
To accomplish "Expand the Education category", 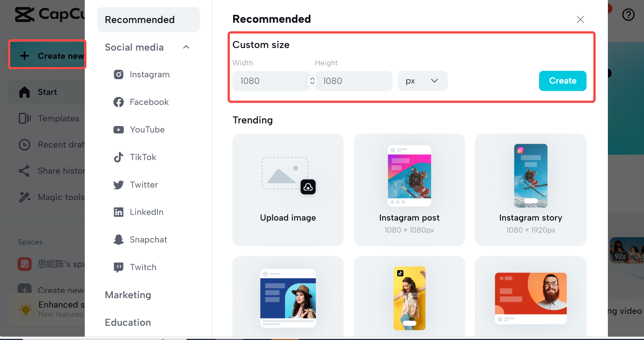I will pos(128,322).
